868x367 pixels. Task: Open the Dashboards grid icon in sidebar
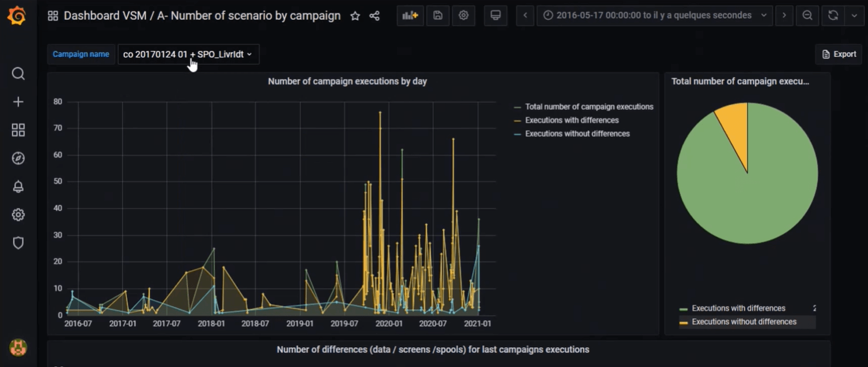click(18, 130)
